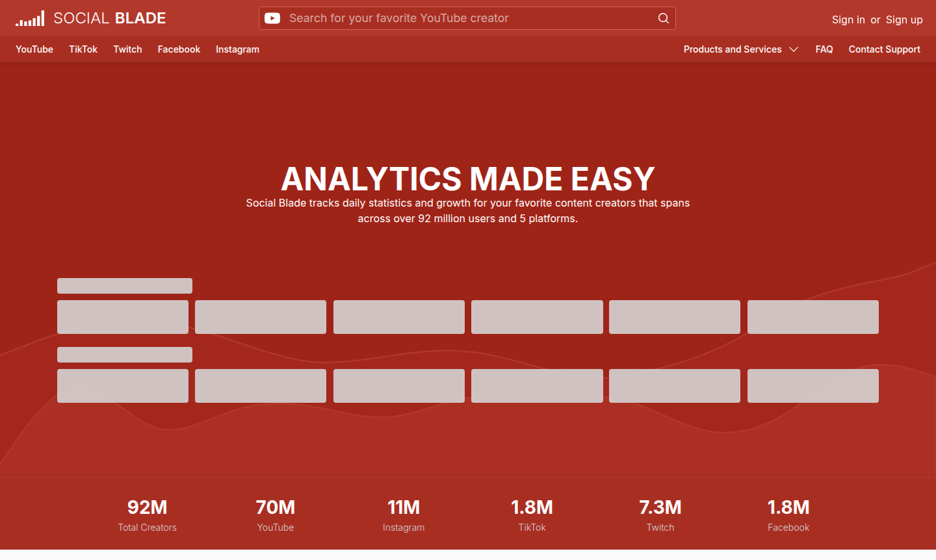This screenshot has height=560, width=936.
Task: Open the Twitch statistics section
Action: click(x=127, y=49)
